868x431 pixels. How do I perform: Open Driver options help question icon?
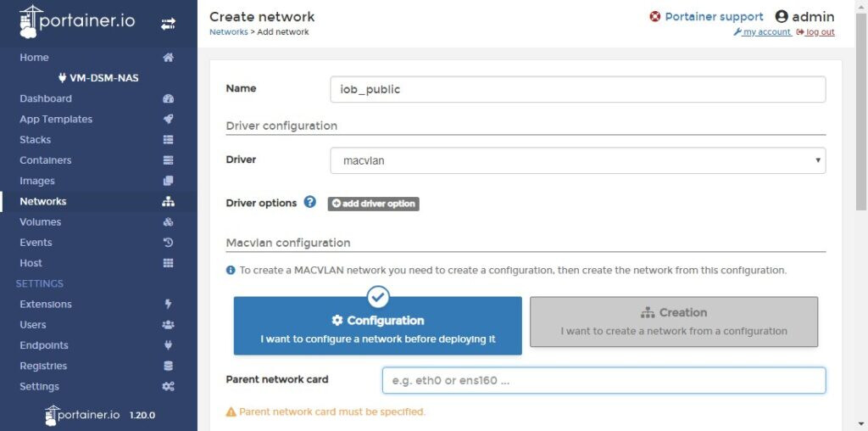[x=310, y=202]
